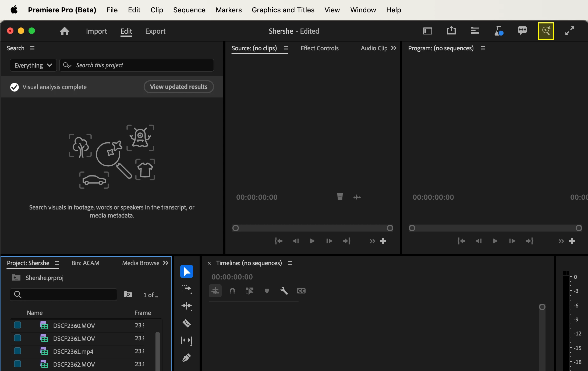Switch to the Effect Controls tab
The height and width of the screenshot is (371, 588).
click(319, 48)
